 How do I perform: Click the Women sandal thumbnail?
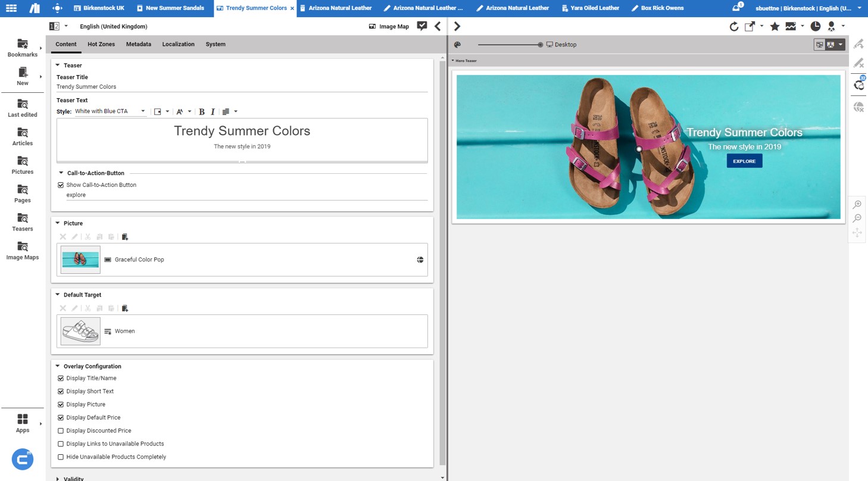pyautogui.click(x=80, y=331)
